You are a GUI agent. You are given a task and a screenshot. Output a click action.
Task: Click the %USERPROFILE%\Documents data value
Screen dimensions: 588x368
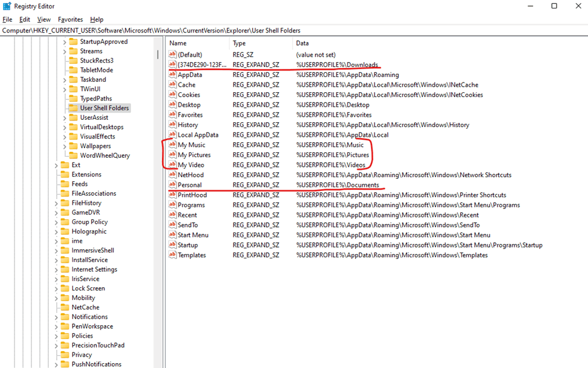tap(338, 184)
